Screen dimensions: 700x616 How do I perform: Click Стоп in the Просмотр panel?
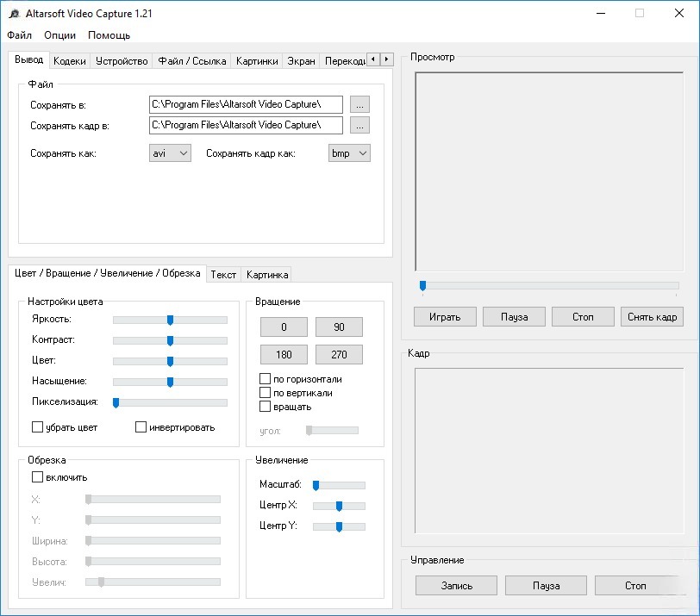click(x=583, y=317)
